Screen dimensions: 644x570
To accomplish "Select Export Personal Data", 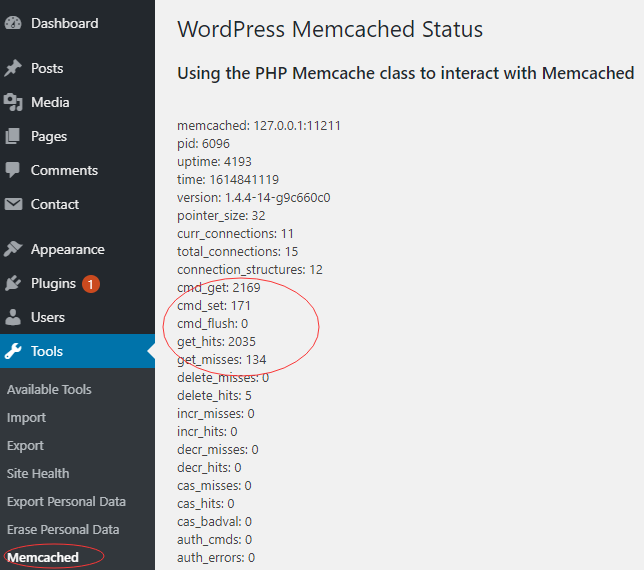I will tap(66, 502).
